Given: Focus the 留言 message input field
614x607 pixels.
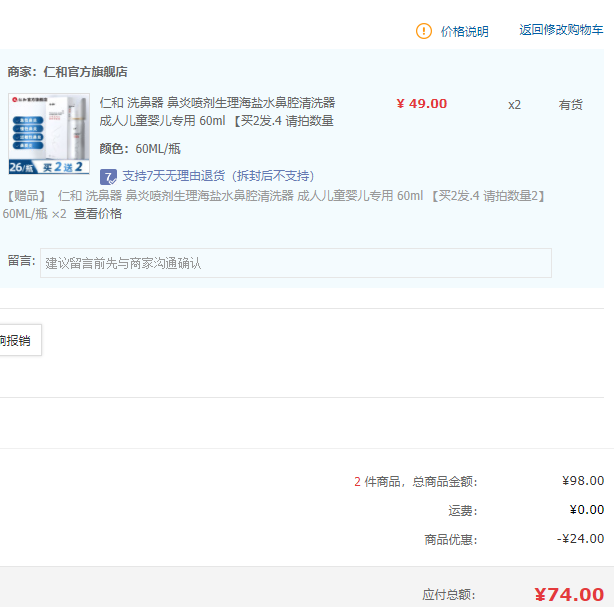Looking at the screenshot, I should (x=296, y=263).
